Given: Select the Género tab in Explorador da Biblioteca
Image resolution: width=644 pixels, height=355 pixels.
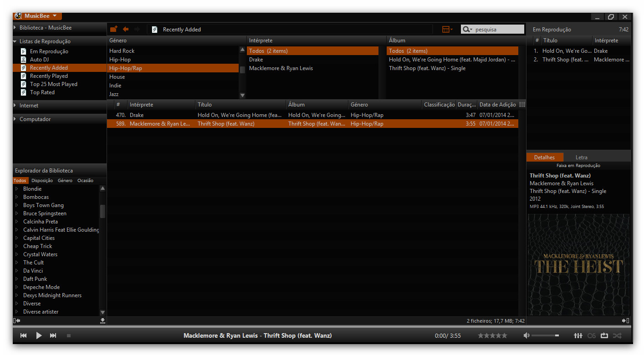Looking at the screenshot, I should [x=65, y=180].
